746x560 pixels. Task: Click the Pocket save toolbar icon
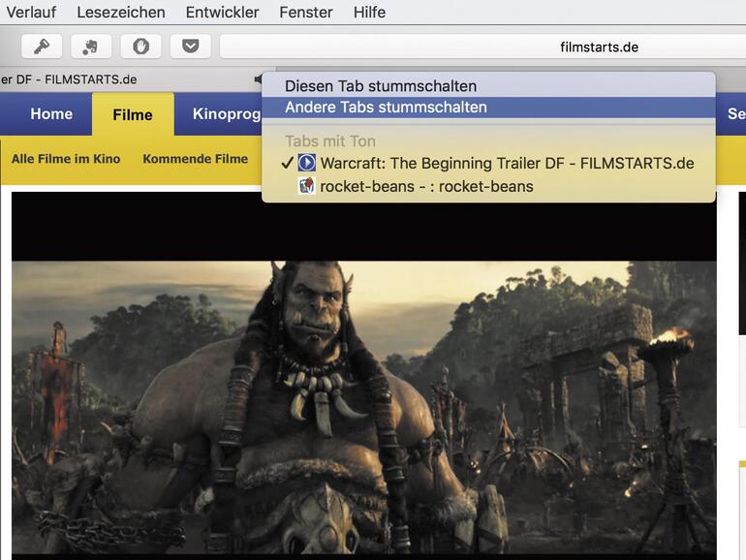[x=190, y=47]
